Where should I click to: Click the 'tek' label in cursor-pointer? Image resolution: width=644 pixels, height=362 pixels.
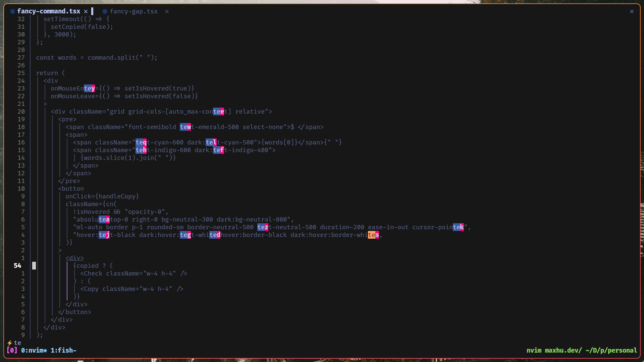458,227
